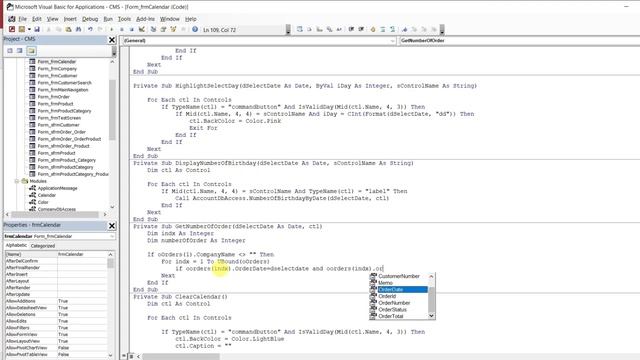Click code window horizontal scrollbar thumb
Viewport: 640px width, 360px height.
[181, 357]
